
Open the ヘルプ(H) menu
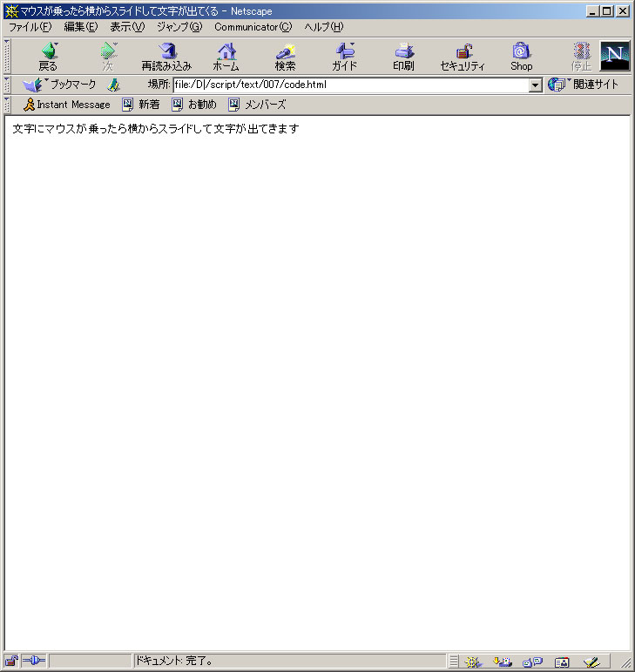tap(324, 27)
